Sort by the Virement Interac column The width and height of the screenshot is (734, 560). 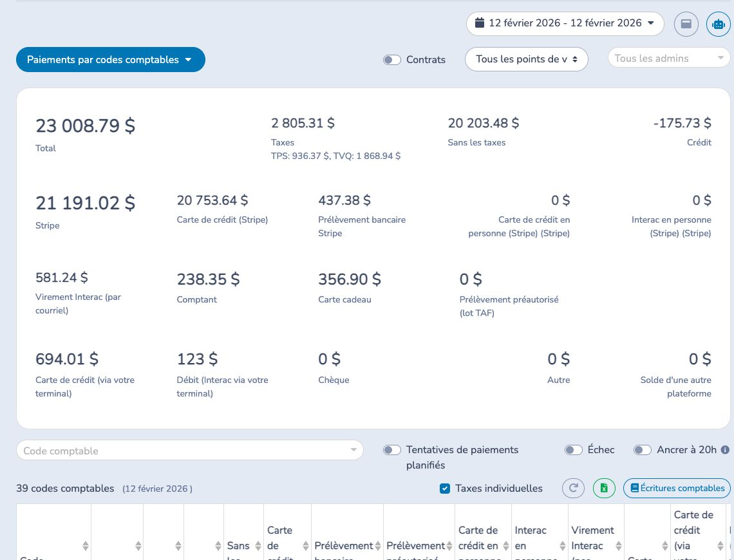click(x=618, y=545)
